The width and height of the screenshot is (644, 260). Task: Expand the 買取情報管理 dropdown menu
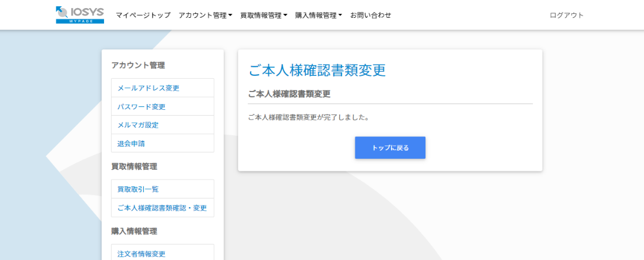263,16
